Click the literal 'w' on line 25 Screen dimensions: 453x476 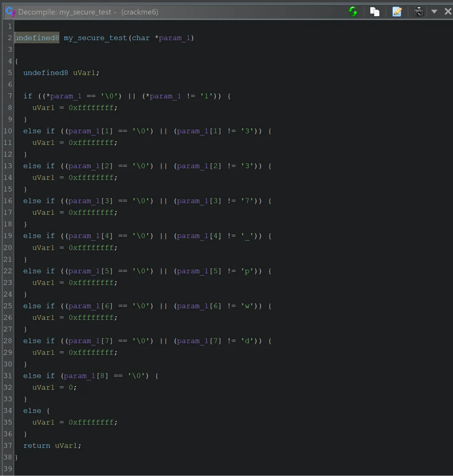tap(247, 306)
